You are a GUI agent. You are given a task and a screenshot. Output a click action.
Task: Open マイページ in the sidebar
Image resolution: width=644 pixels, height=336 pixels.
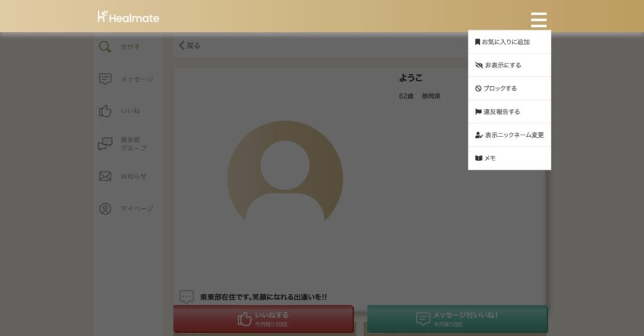pos(136,209)
